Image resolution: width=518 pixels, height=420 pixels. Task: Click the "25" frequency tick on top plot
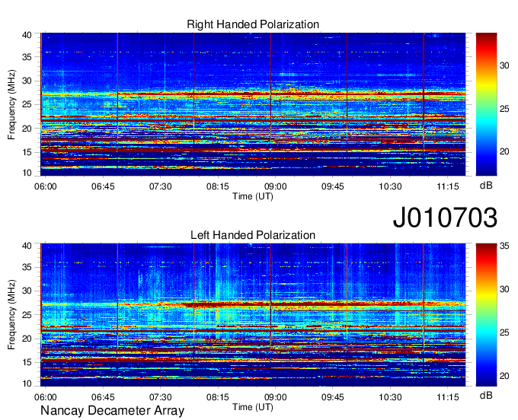pos(27,104)
